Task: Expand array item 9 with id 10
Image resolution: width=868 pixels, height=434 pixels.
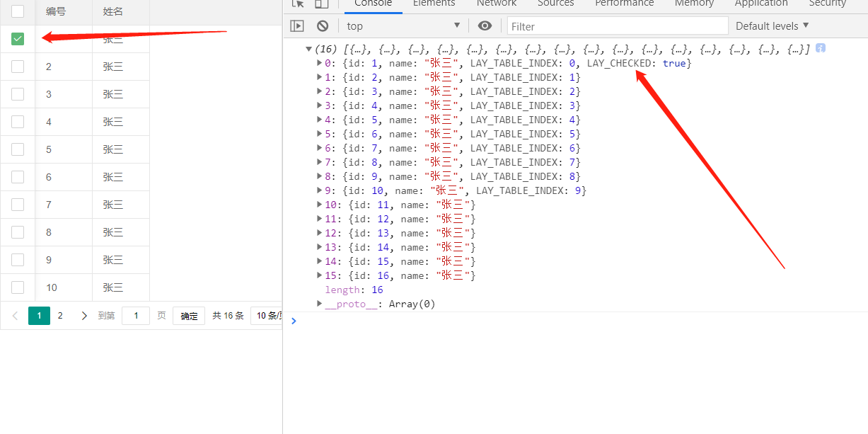Action: click(x=320, y=190)
